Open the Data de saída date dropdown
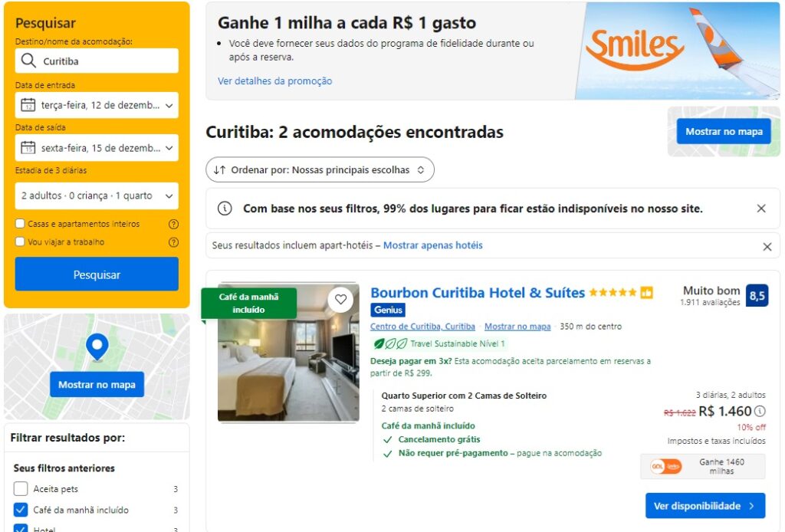Viewport: 785px width, 532px height. (x=97, y=148)
